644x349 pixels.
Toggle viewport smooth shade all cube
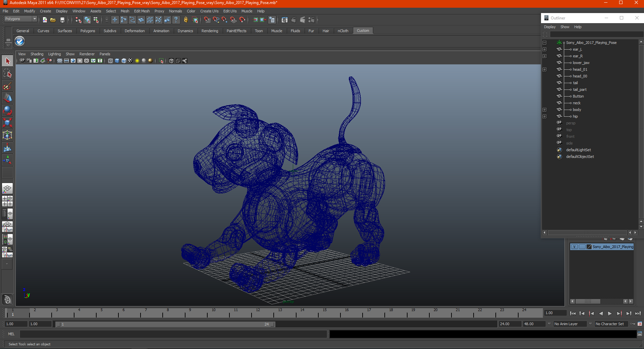(x=117, y=61)
